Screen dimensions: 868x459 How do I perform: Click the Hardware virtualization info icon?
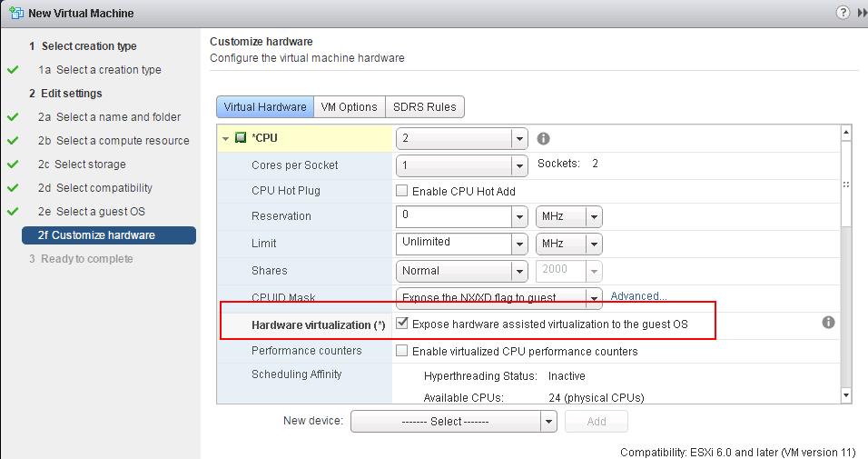click(828, 322)
